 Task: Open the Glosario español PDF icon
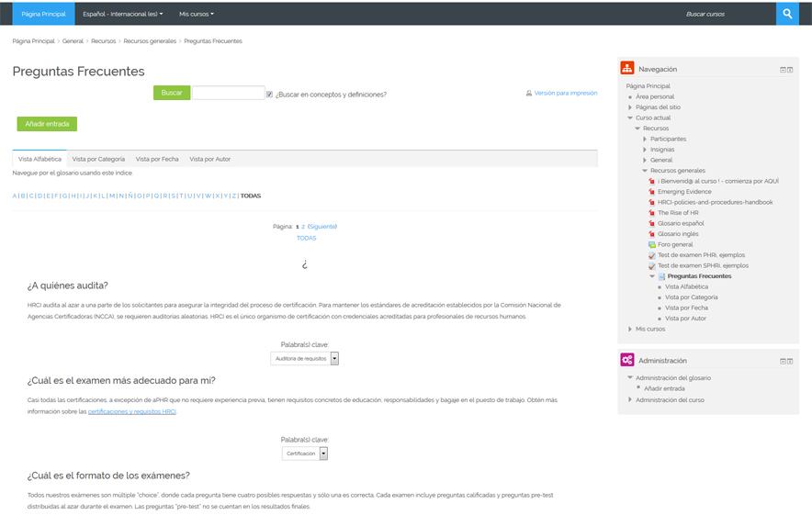651,224
